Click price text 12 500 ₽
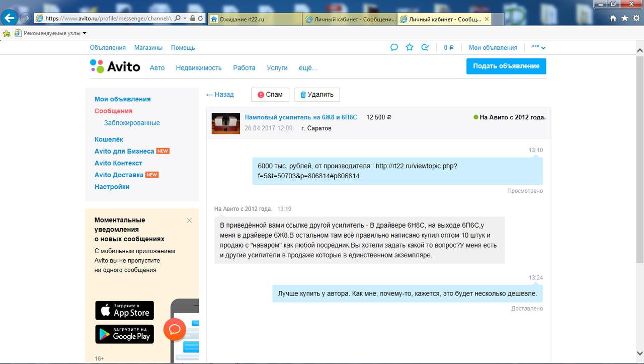Viewport: 644px width, 364px height. tap(379, 117)
